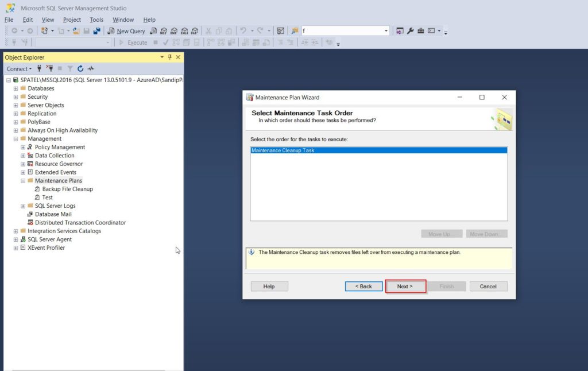This screenshot has width=588, height=371.
Task: Select Maintenance Cleanup Task in the list
Action: coord(379,150)
